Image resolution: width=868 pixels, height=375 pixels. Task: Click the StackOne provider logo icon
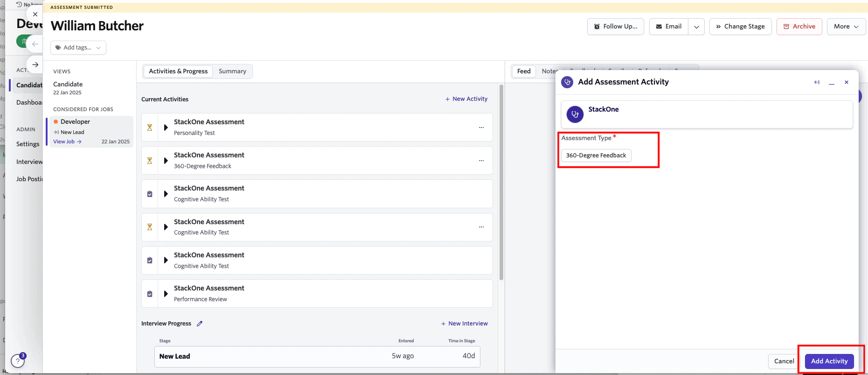tap(575, 114)
